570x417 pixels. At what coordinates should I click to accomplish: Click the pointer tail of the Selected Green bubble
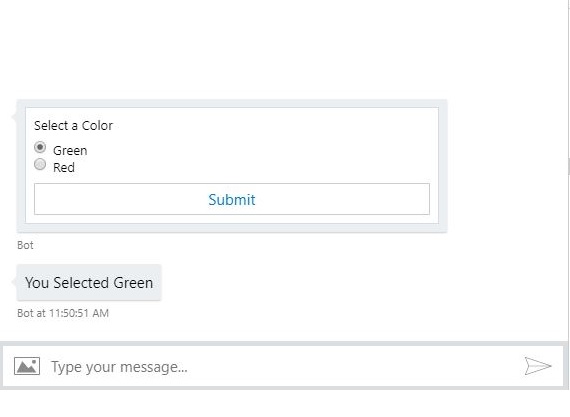click(15, 281)
